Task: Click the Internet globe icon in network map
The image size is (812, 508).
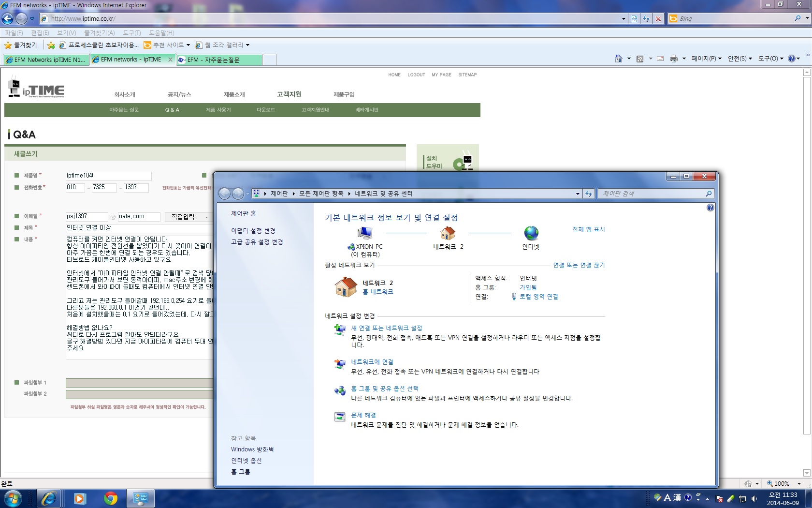Action: 531,233
